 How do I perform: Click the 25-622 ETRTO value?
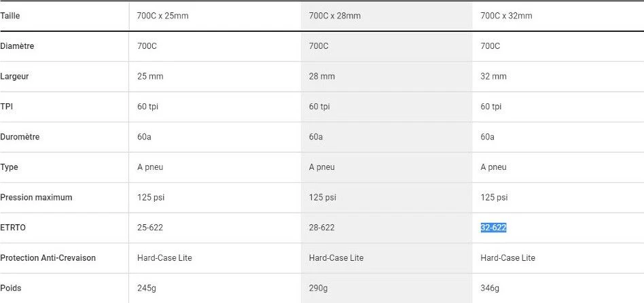(x=150, y=228)
